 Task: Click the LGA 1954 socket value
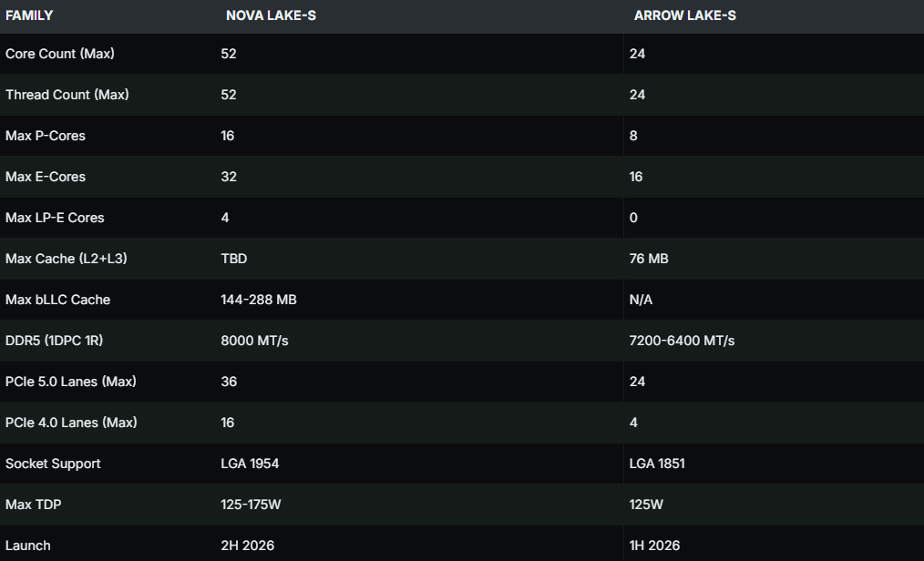pos(250,464)
